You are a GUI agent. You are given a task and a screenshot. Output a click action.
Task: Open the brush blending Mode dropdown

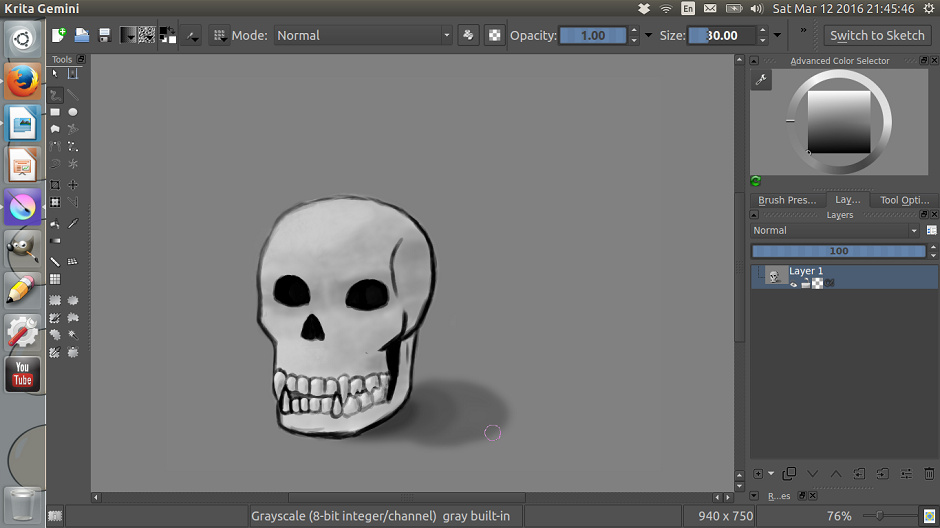pyautogui.click(x=363, y=35)
